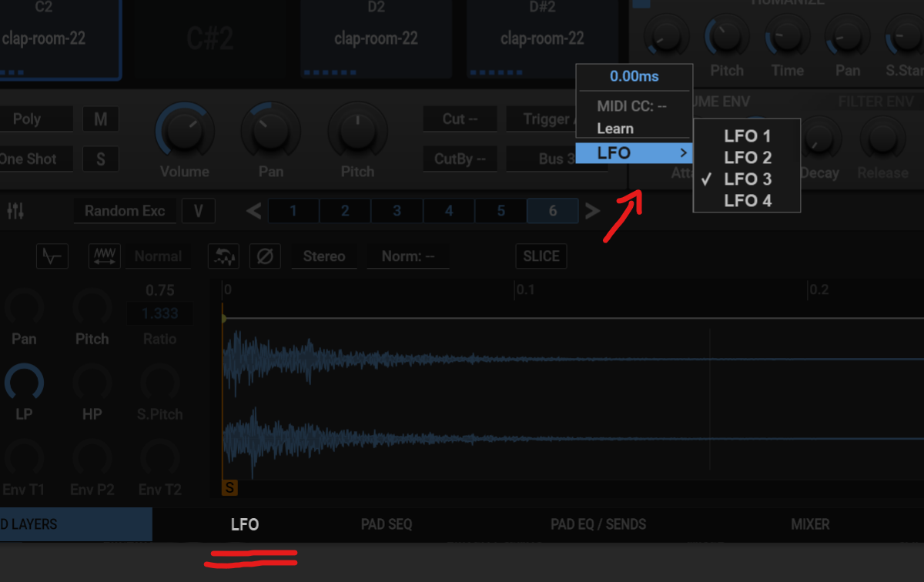The width and height of the screenshot is (924, 582).
Task: Click the Env P2 knob
Action: [92, 458]
